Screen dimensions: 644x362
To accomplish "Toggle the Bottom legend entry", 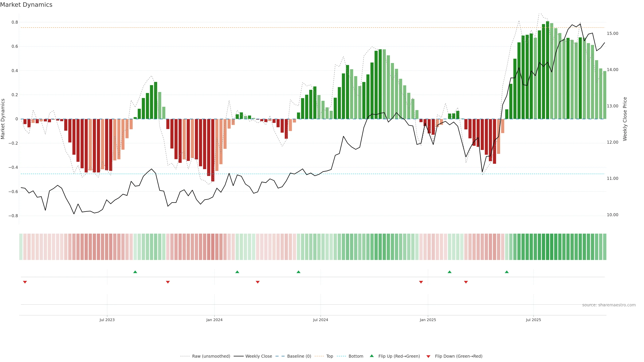I will pos(356,356).
